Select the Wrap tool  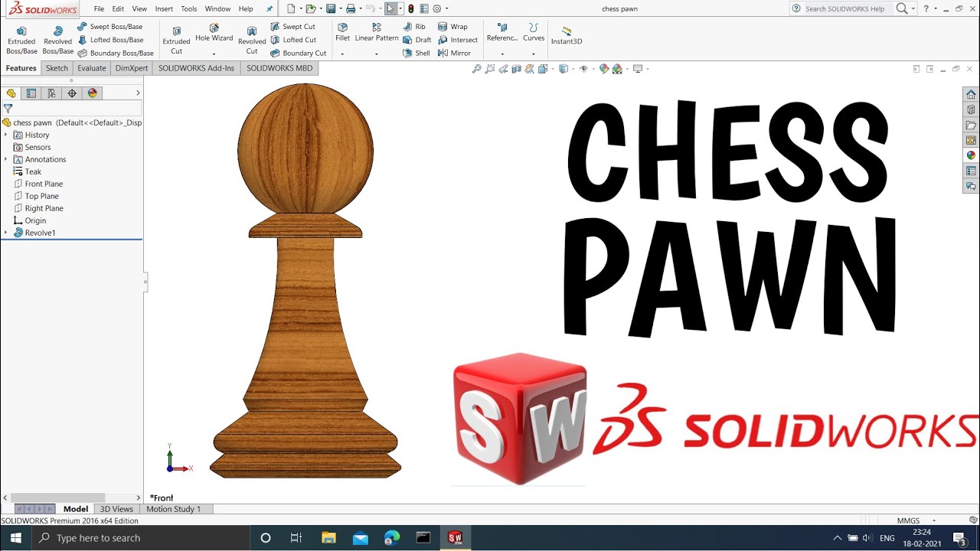pyautogui.click(x=452, y=27)
